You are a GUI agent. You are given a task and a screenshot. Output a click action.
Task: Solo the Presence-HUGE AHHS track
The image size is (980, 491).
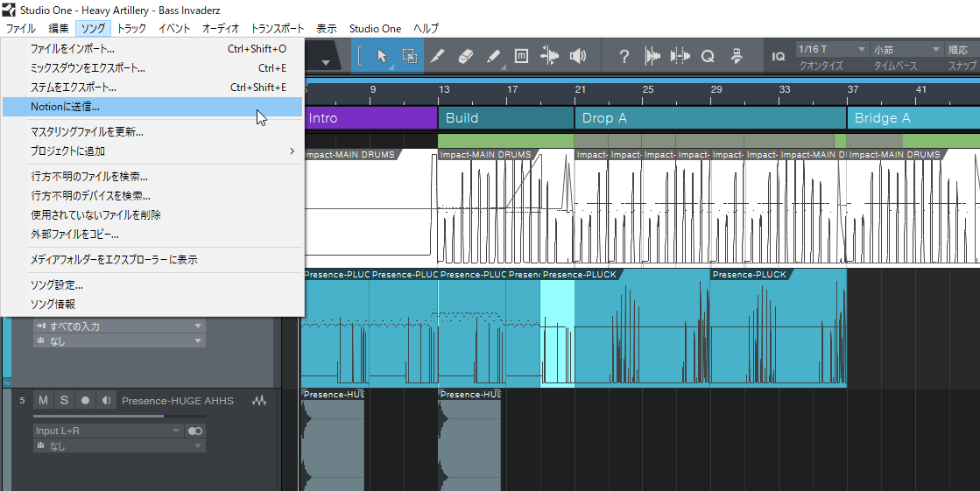pyautogui.click(x=64, y=401)
